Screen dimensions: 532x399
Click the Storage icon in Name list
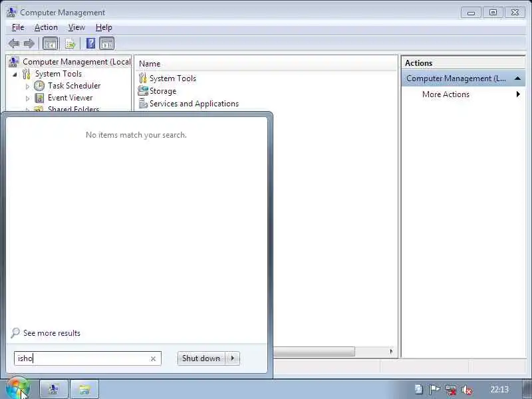[143, 91]
